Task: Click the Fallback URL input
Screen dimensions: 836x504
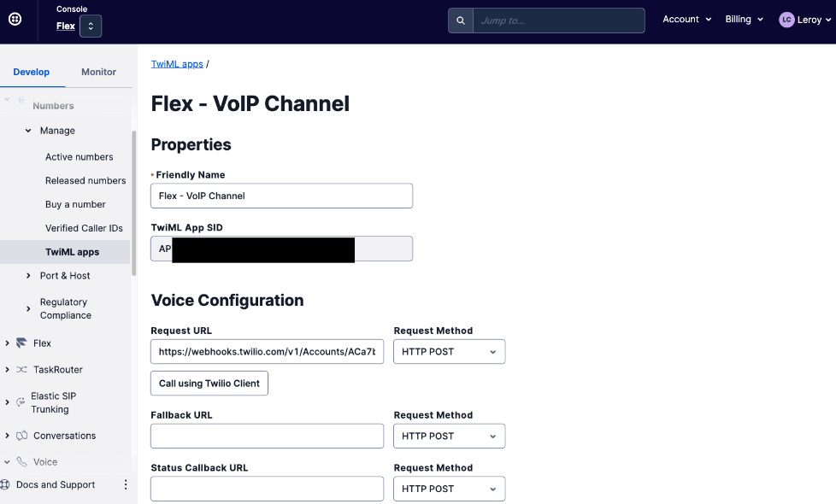Action: 267,436
